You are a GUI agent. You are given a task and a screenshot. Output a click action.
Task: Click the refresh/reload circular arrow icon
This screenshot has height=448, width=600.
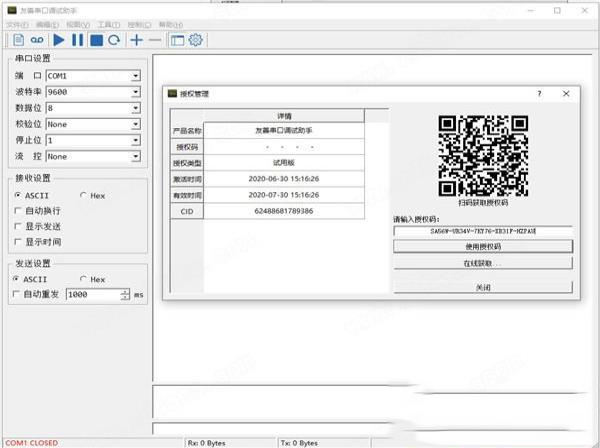[115, 40]
